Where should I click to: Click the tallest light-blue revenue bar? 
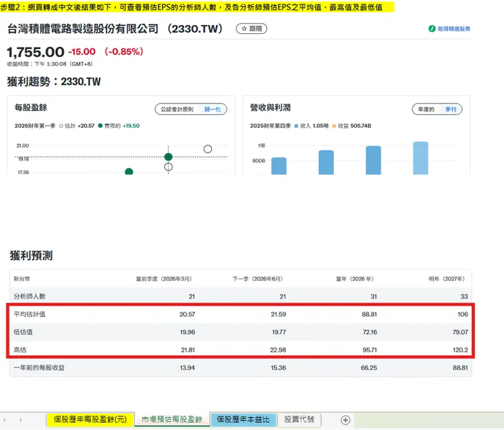[420, 158]
